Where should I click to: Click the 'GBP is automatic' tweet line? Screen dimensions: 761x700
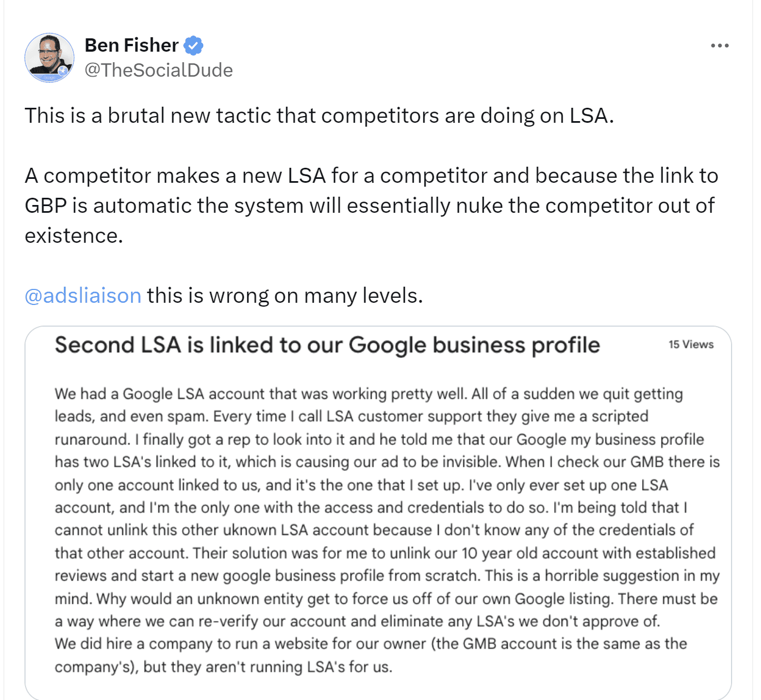(x=369, y=206)
